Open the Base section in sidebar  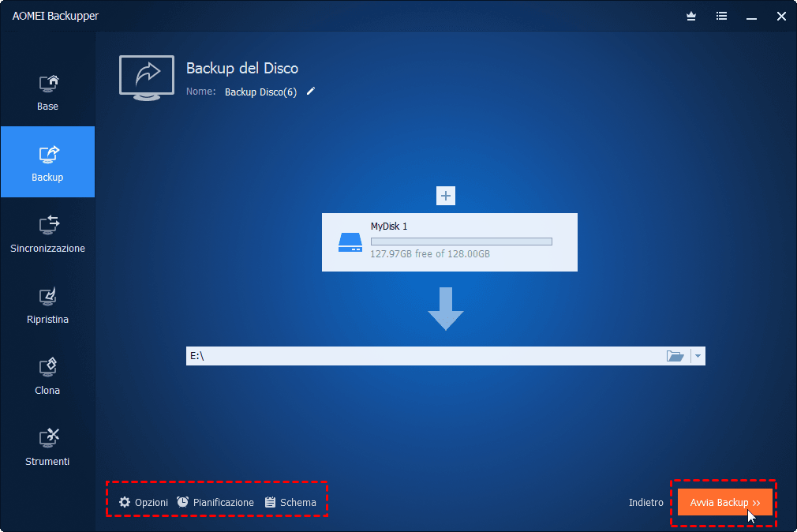tap(48, 92)
